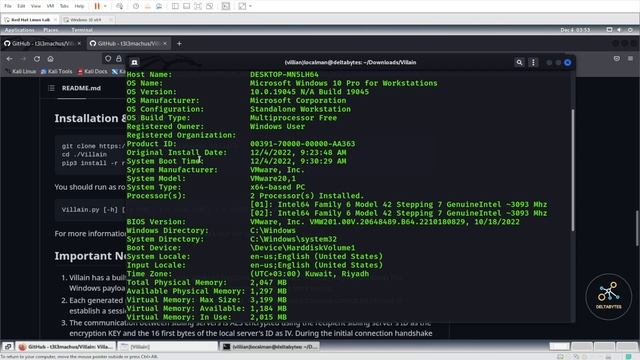The width and height of the screenshot is (640, 360).
Task: Open the Terminal menu in the Kali panel
Action: click(82, 30)
